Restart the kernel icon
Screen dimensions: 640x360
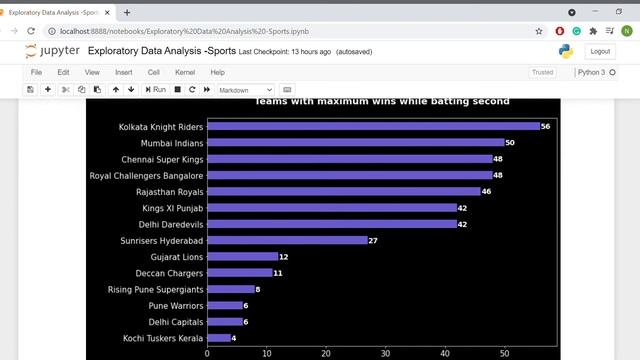coord(192,89)
